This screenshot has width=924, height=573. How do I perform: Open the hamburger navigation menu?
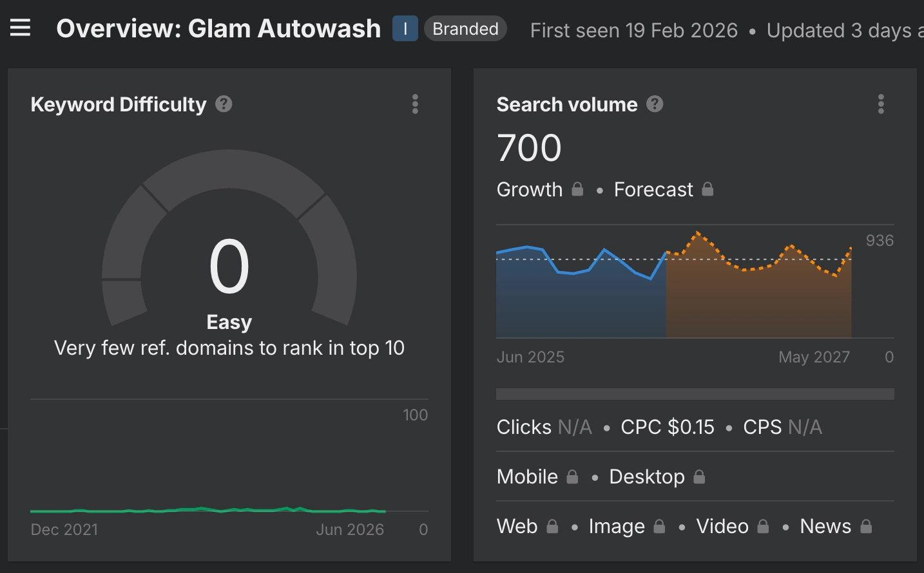20,28
